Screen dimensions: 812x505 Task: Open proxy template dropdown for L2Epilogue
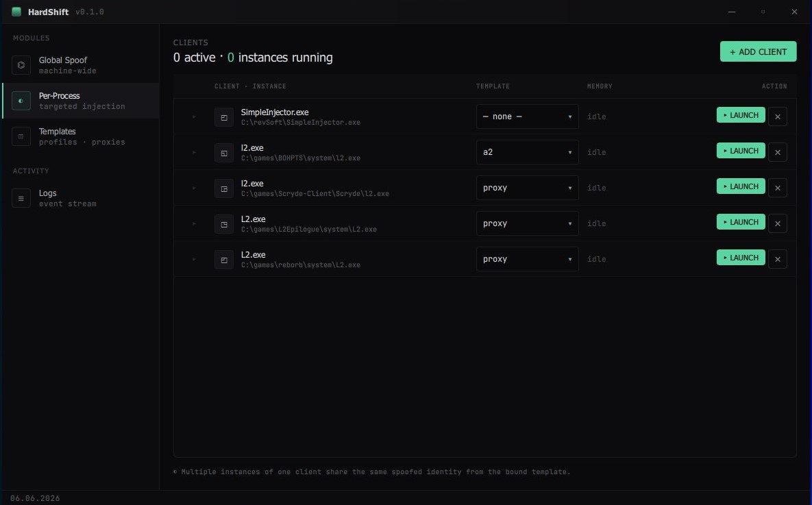[527, 224]
